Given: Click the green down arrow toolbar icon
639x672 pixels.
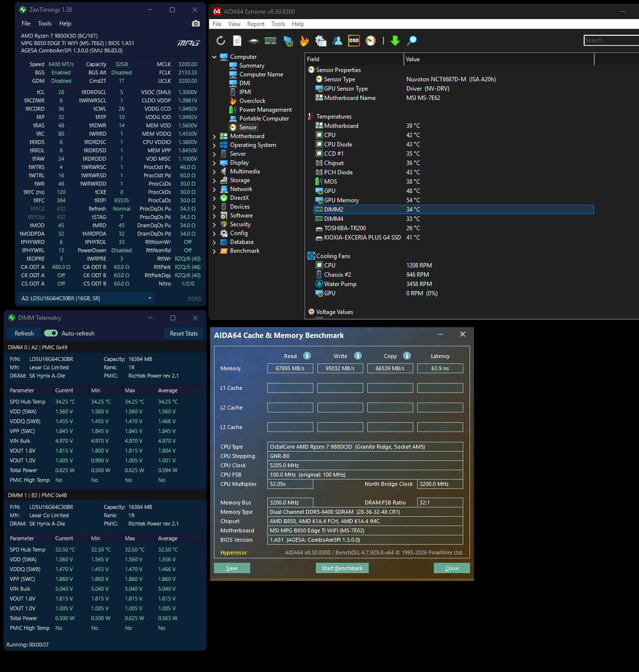Looking at the screenshot, I should click(395, 41).
